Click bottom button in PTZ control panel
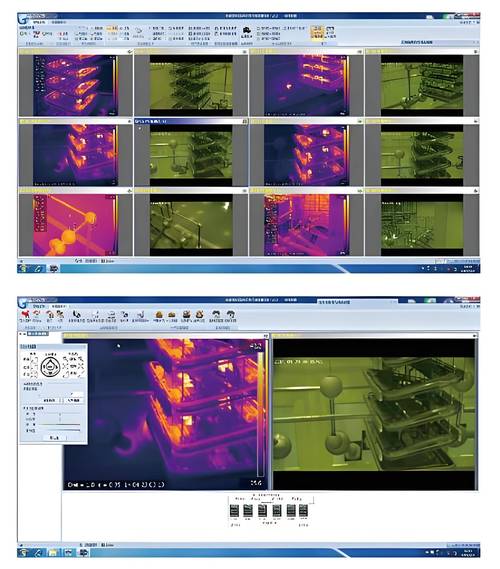 click(x=54, y=438)
